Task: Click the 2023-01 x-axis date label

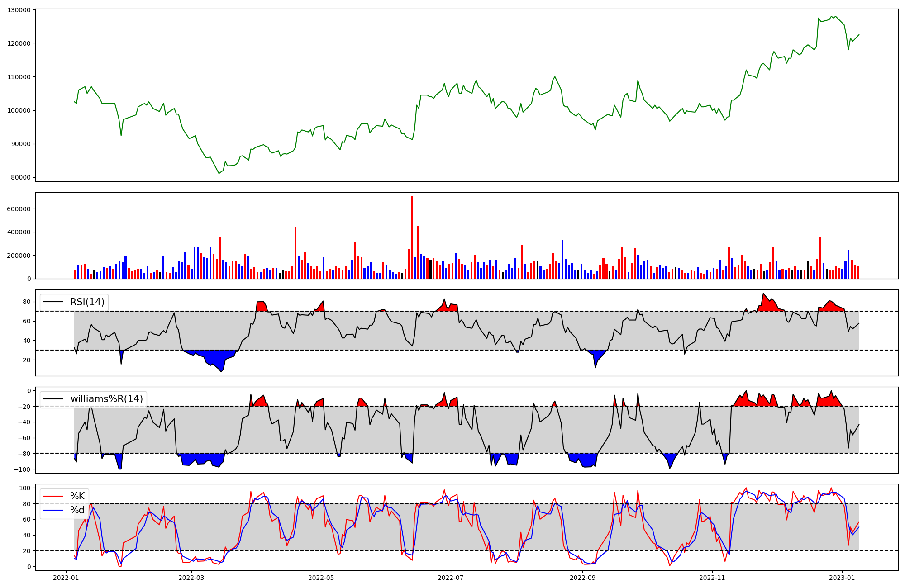Action: [x=842, y=578]
